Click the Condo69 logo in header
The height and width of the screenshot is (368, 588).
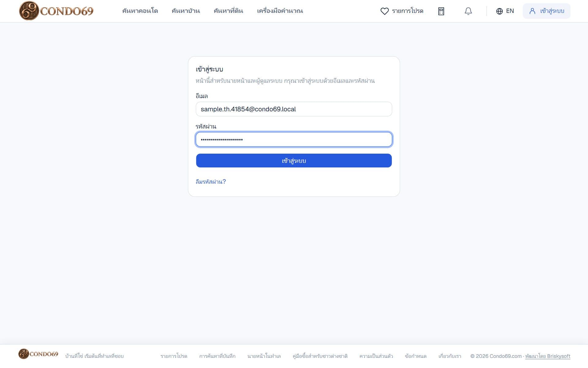pyautogui.click(x=56, y=11)
